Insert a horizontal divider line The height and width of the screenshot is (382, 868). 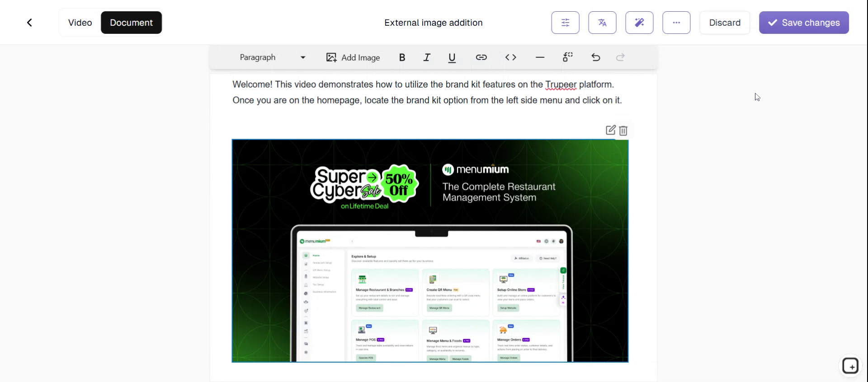click(540, 57)
